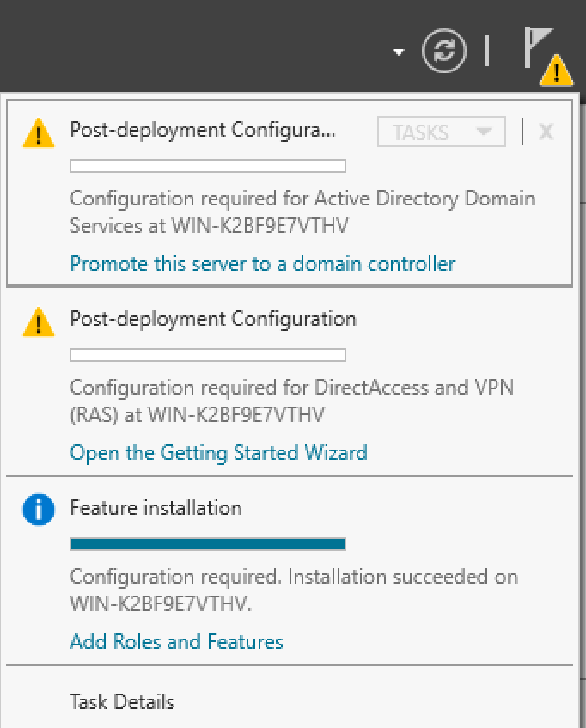586x728 pixels.
Task: Click the warning icon beside DirectAccess notification
Action: [39, 321]
